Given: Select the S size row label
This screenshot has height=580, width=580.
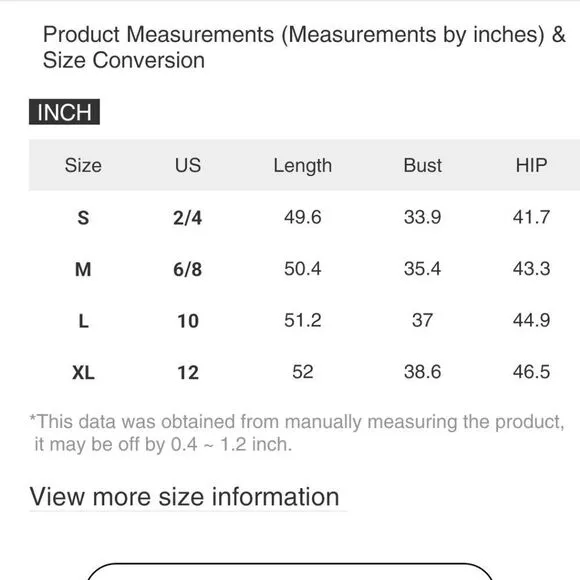Looking at the screenshot, I should [83, 218].
